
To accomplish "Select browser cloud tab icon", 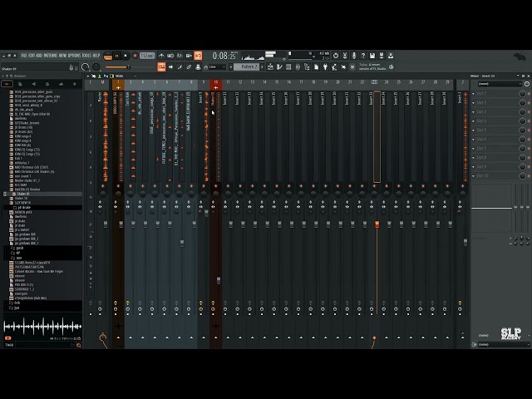I will pyautogui.click(x=61, y=84).
